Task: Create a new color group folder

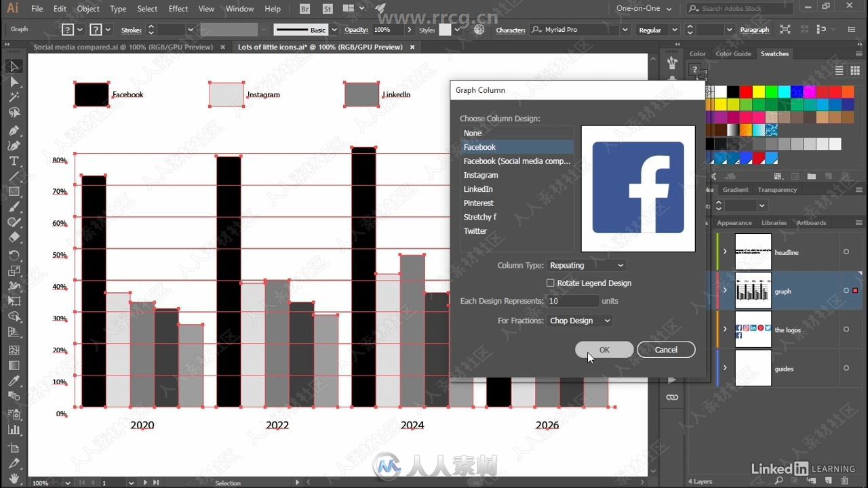Action: point(811,176)
